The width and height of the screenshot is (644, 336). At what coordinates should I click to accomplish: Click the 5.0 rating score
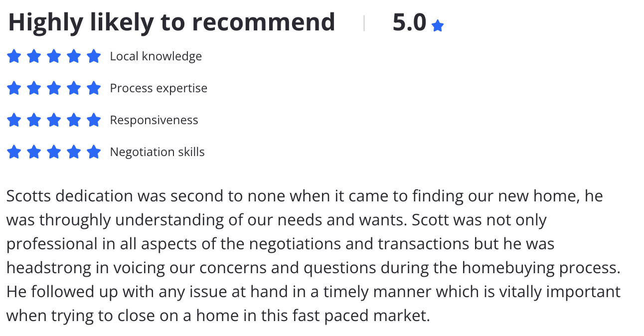410,22
